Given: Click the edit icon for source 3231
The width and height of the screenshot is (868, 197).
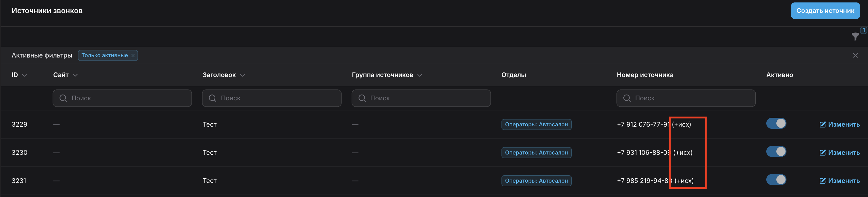Looking at the screenshot, I should coord(822,181).
